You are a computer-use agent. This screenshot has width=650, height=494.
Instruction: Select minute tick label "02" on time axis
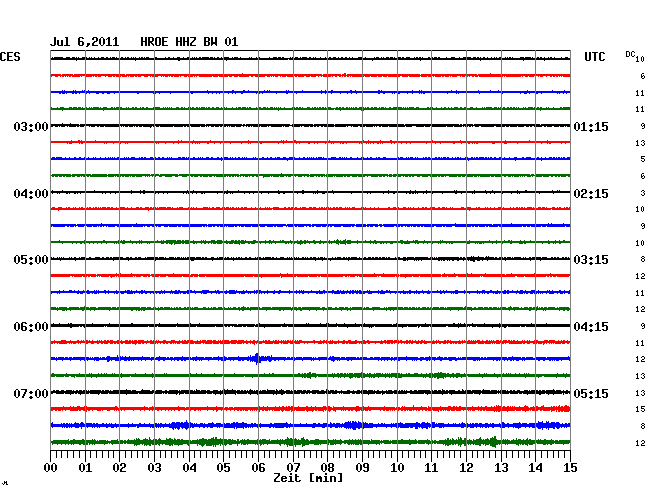[x=119, y=467]
